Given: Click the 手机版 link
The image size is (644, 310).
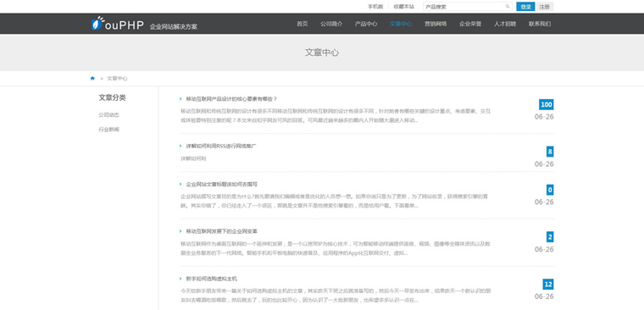Looking at the screenshot, I should [x=375, y=7].
